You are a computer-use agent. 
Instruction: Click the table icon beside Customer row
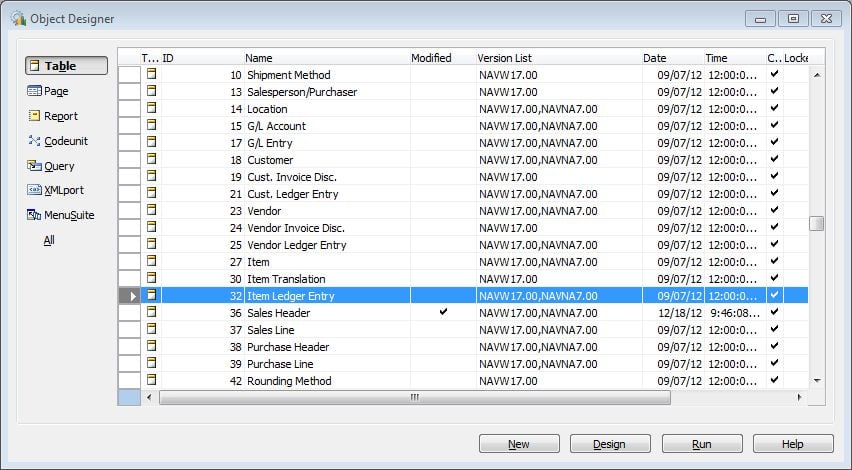click(152, 160)
